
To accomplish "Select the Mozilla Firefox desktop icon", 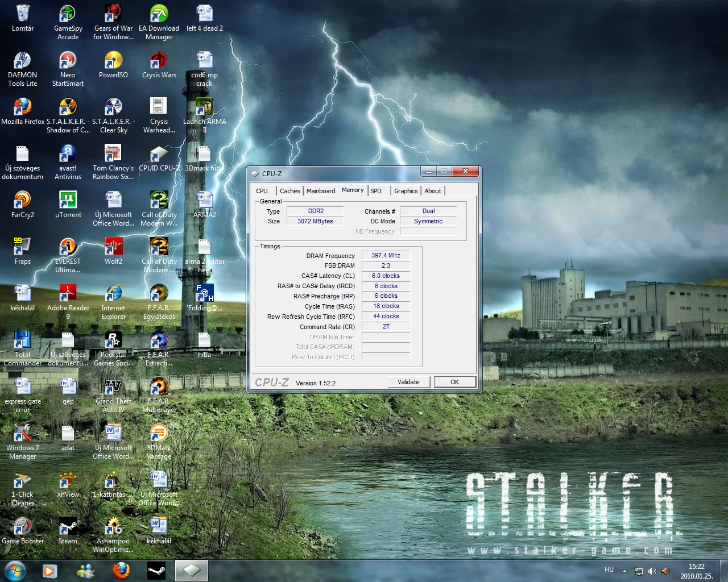I will 23,111.
